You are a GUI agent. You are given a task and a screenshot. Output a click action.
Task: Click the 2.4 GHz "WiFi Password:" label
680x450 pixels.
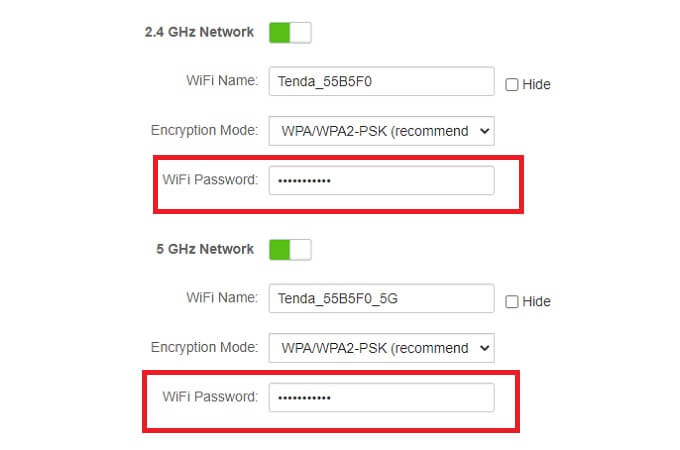(210, 180)
